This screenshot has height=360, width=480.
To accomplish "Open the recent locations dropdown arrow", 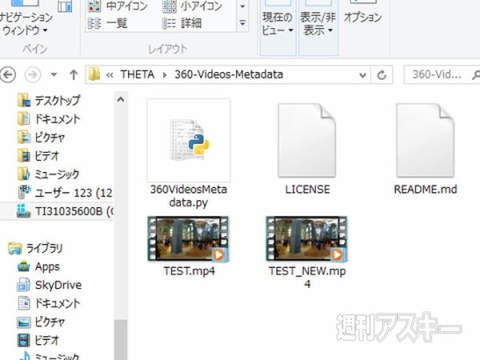I will point(54,75).
